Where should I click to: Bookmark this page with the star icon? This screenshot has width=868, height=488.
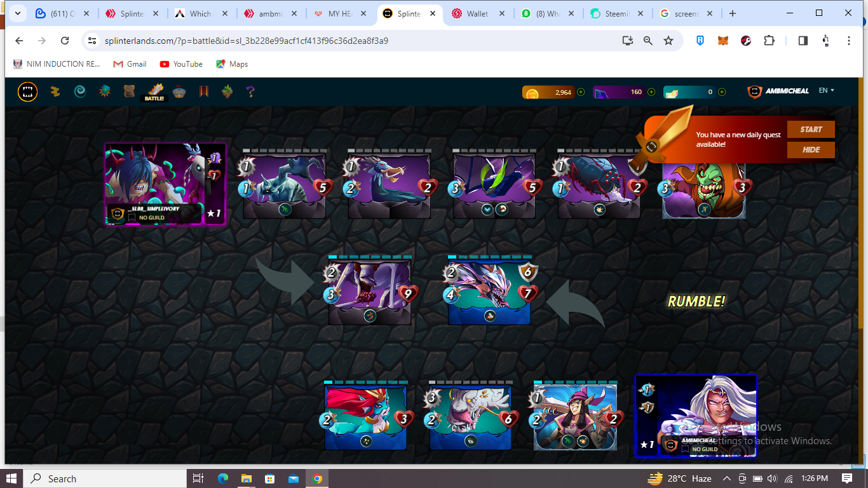(x=668, y=41)
